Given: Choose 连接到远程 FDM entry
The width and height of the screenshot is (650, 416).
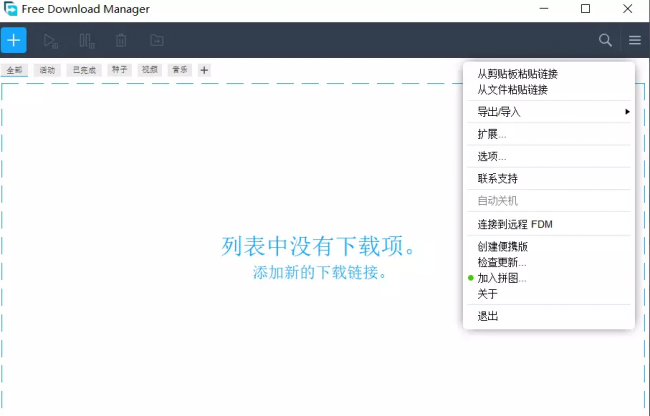Looking at the screenshot, I should [x=548, y=224].
